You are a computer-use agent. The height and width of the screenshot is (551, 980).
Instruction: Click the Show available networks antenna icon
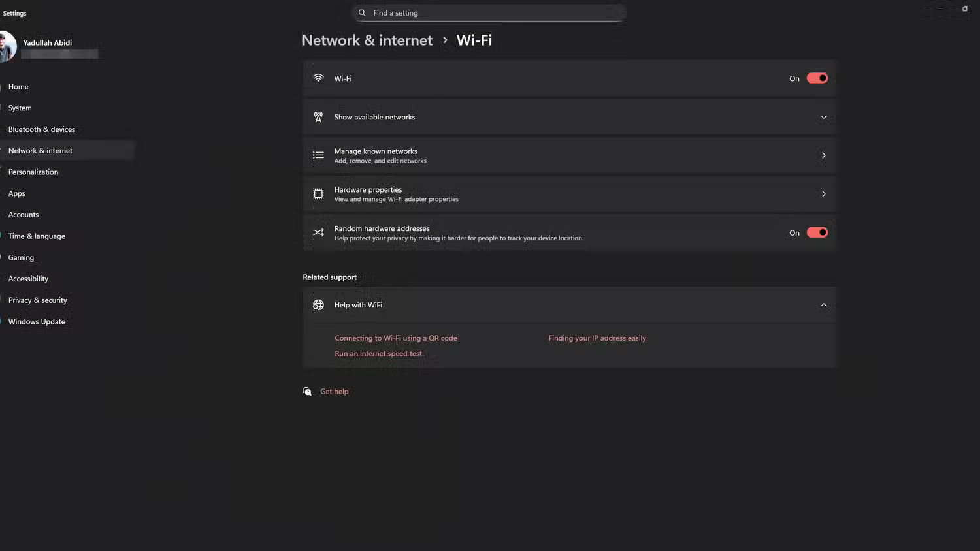[318, 116]
